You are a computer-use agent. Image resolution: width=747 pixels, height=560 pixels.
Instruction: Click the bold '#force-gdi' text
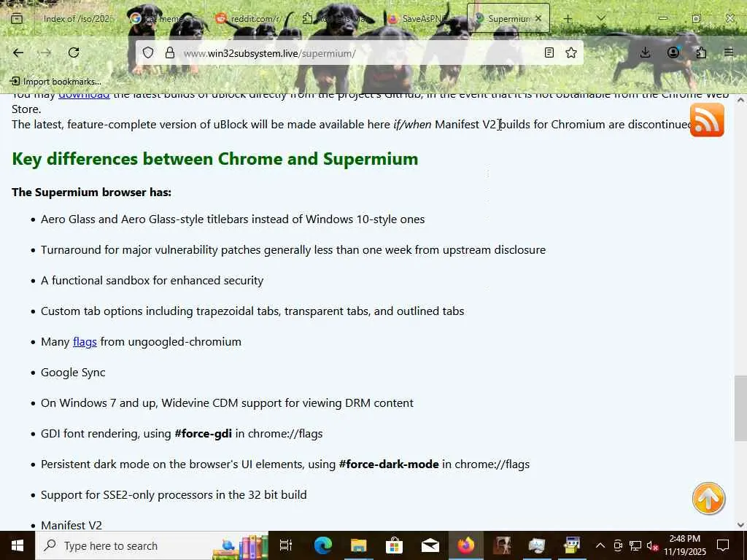point(203,433)
